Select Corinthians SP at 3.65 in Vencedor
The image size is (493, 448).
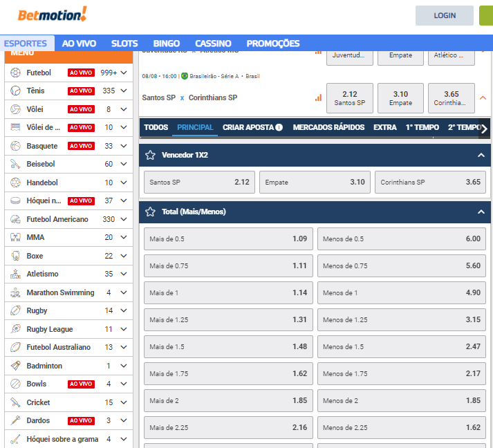[x=430, y=182]
